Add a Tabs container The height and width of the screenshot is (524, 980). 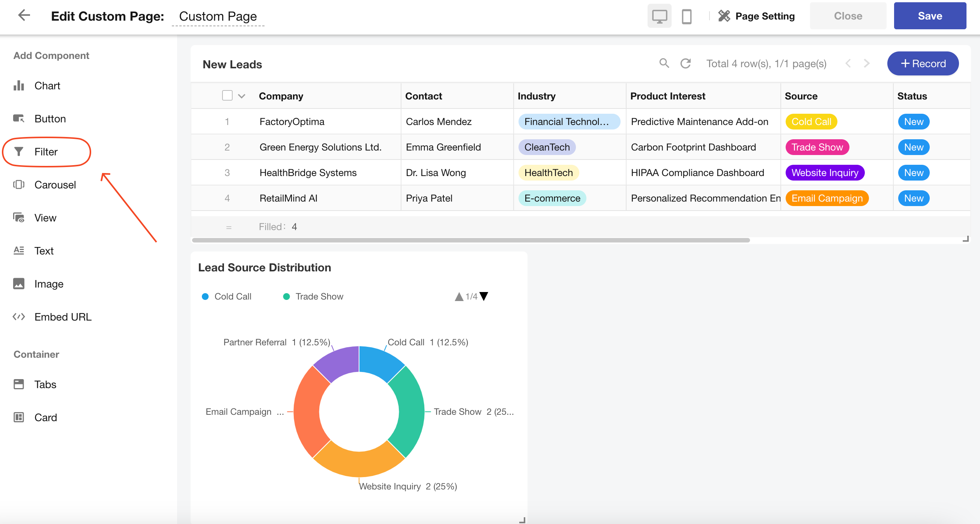(x=45, y=384)
